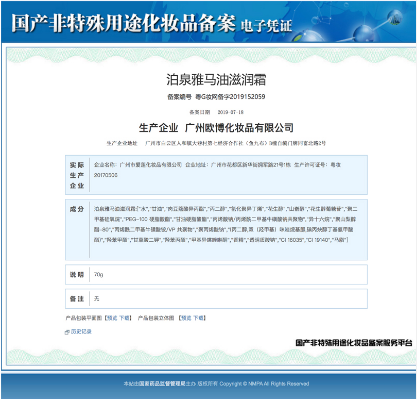This screenshot has width=417, height=399.
Task: Download (下载) the 产品包装立体图
Action: point(198,318)
